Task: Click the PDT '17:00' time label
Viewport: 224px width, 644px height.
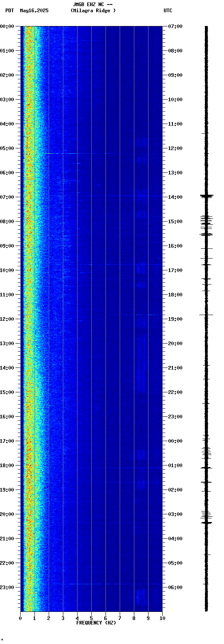Action: [x=7, y=441]
